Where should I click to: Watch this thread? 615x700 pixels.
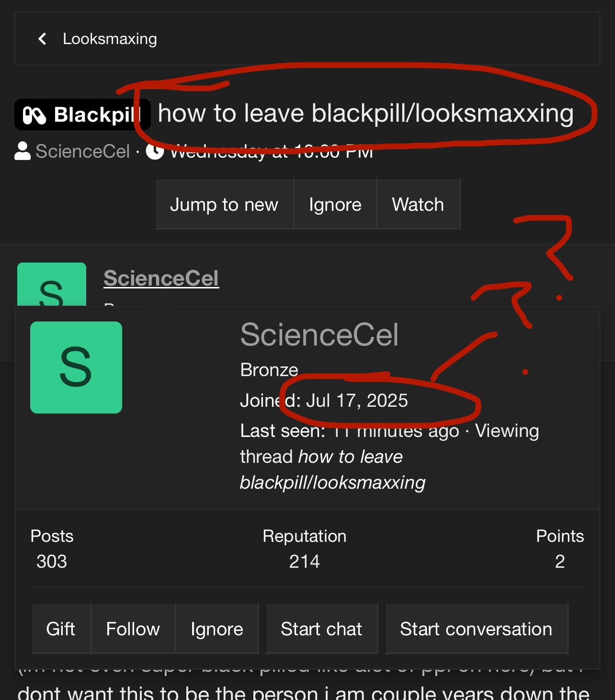[x=418, y=204]
